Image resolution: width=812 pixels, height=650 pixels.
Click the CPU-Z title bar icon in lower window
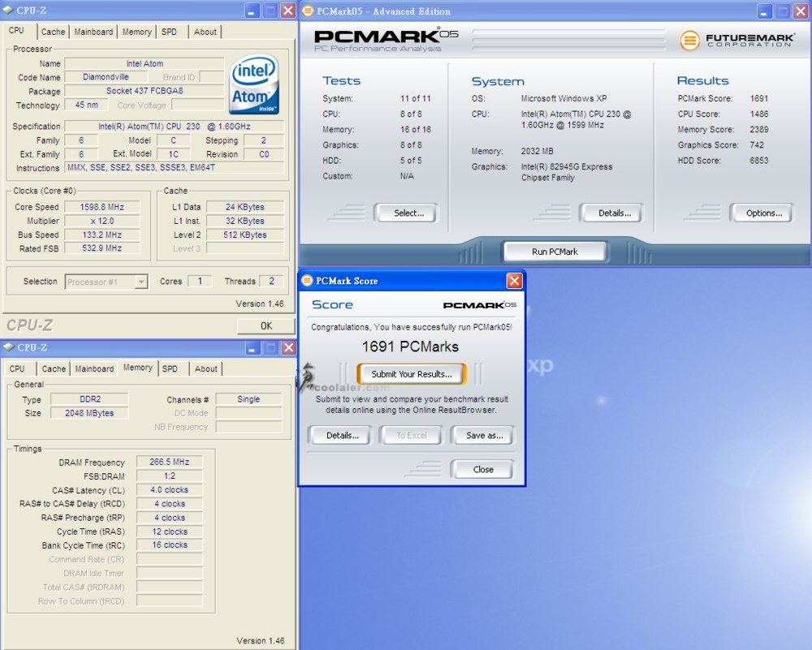coord(9,347)
